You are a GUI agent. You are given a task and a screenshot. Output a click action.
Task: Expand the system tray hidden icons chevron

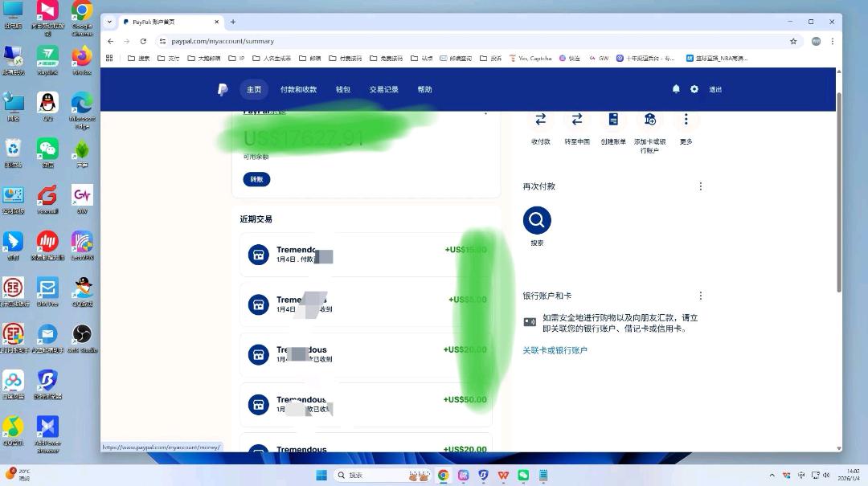[772, 475]
